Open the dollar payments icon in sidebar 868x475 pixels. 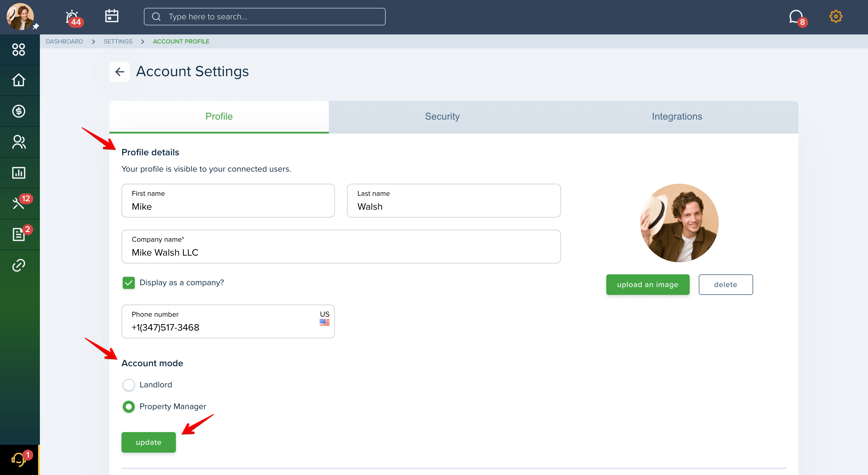[19, 111]
